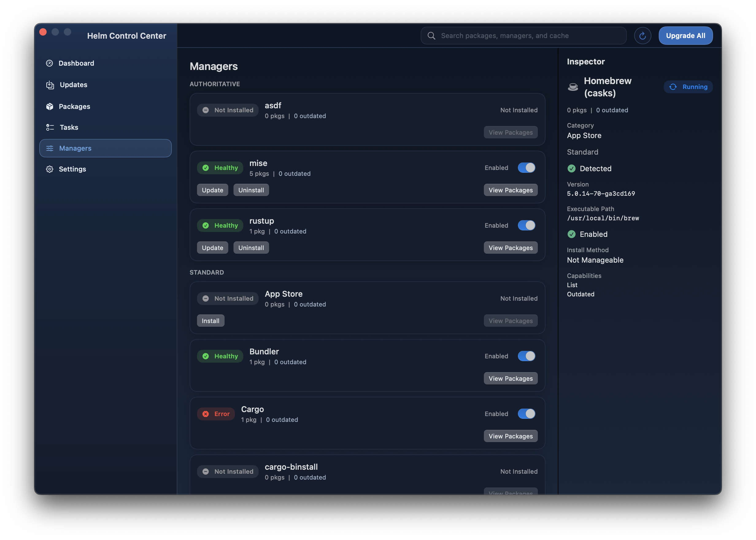Click the refresh icon near the search bar
This screenshot has width=756, height=540.
pos(643,35)
